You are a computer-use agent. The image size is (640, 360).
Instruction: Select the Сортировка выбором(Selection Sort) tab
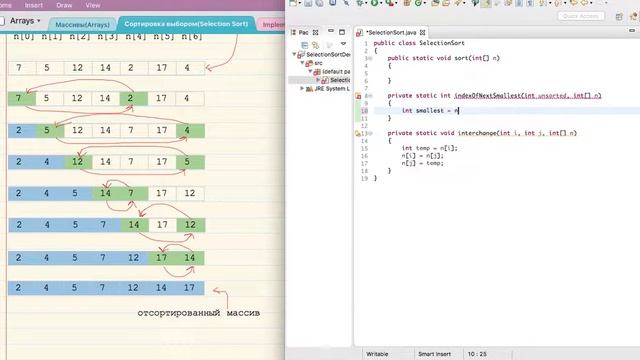(x=186, y=24)
